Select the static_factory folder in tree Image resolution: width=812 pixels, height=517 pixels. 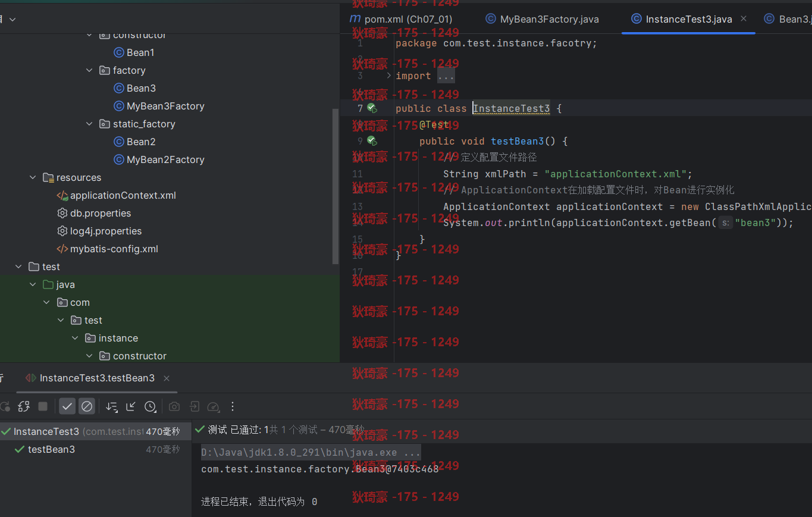(137, 124)
